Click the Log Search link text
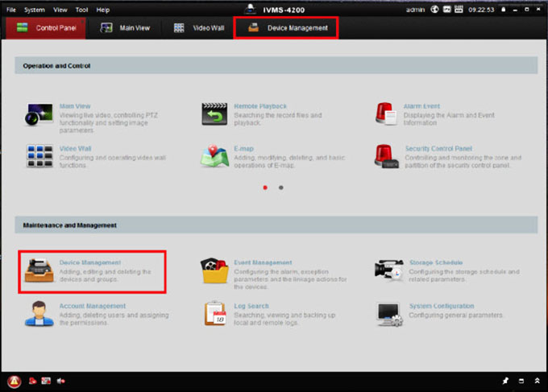Viewport: 548px width, 392px height. pyautogui.click(x=251, y=306)
